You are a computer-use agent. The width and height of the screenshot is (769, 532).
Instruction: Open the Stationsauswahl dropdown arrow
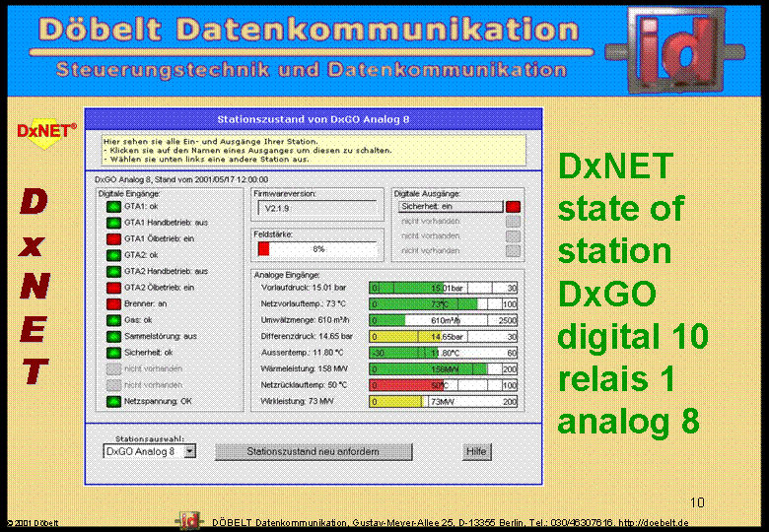point(190,451)
